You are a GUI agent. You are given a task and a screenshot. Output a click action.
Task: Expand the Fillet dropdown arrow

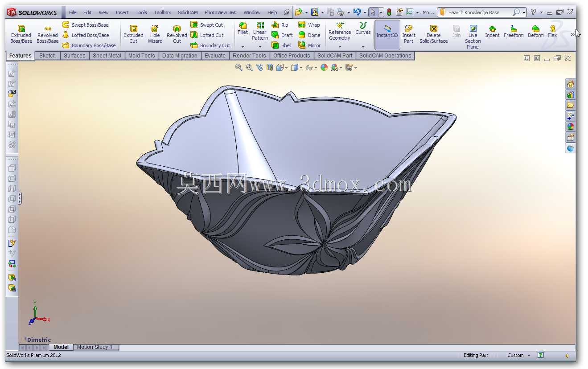pos(243,47)
